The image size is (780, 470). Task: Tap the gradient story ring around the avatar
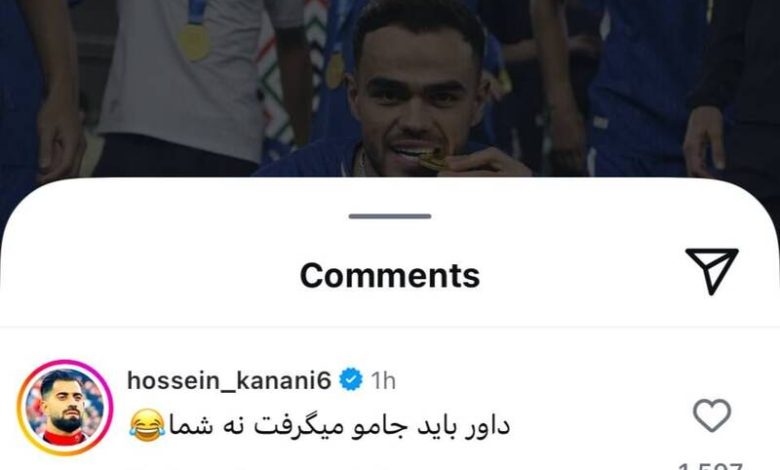[65, 408]
